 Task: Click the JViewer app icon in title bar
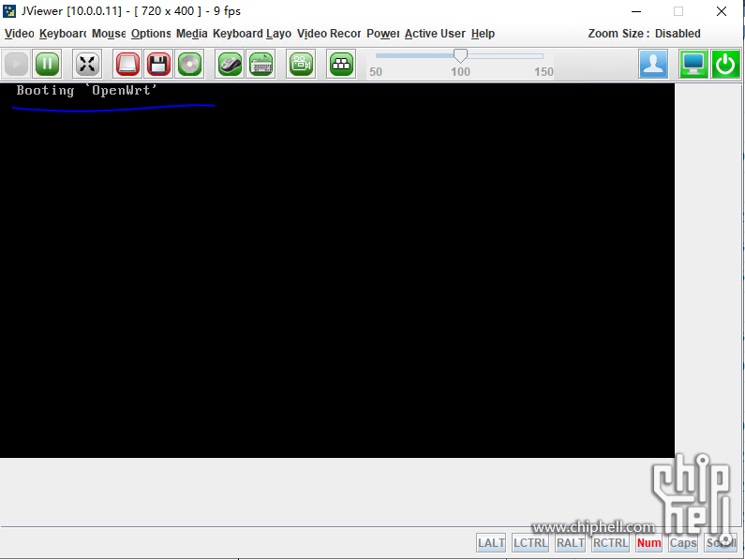9,11
